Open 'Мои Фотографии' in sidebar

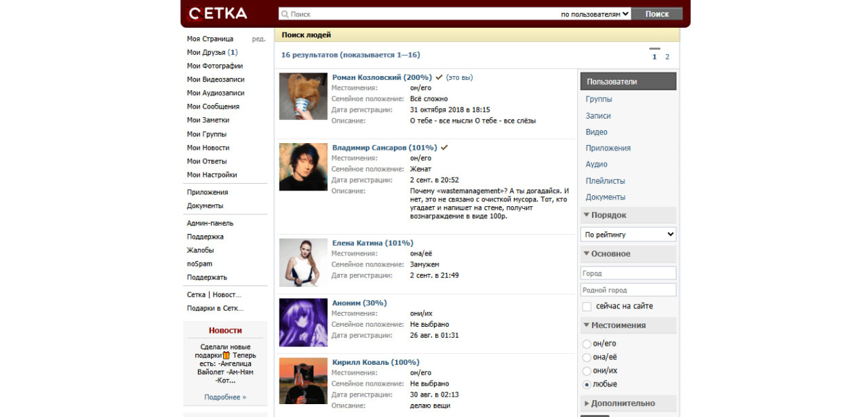tap(215, 66)
